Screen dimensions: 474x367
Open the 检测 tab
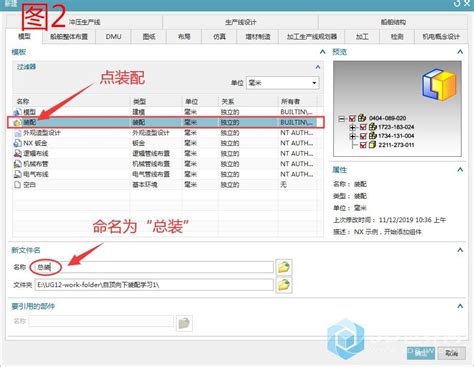click(x=397, y=37)
